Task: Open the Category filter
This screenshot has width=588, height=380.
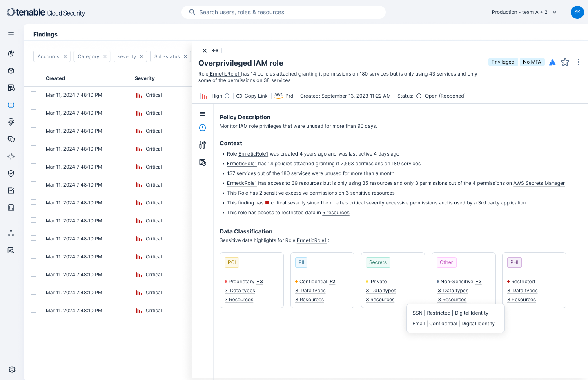Action: pyautogui.click(x=88, y=56)
